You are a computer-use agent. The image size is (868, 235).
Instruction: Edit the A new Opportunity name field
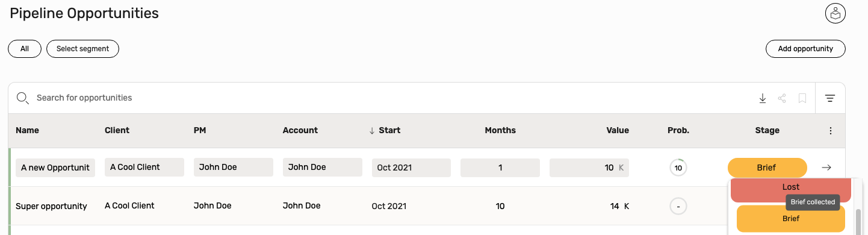tap(55, 168)
